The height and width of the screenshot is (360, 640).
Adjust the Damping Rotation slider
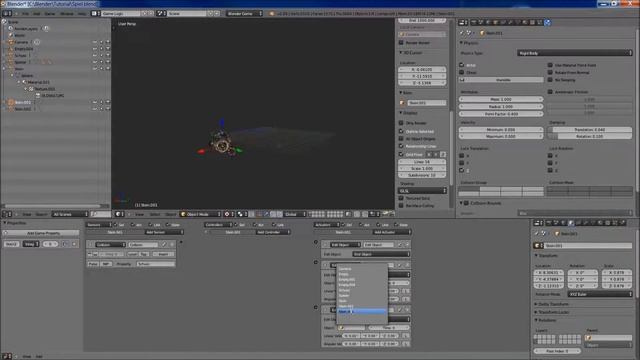590,136
